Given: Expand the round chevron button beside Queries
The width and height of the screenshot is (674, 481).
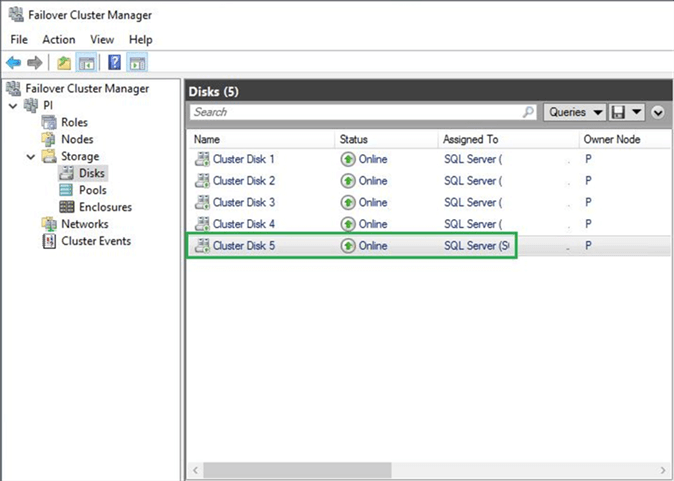Looking at the screenshot, I should point(658,112).
